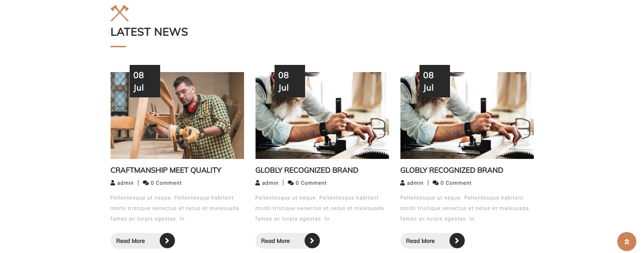Click the arrow circle on third Read More
The height and width of the screenshot is (253, 644).
coord(457,241)
